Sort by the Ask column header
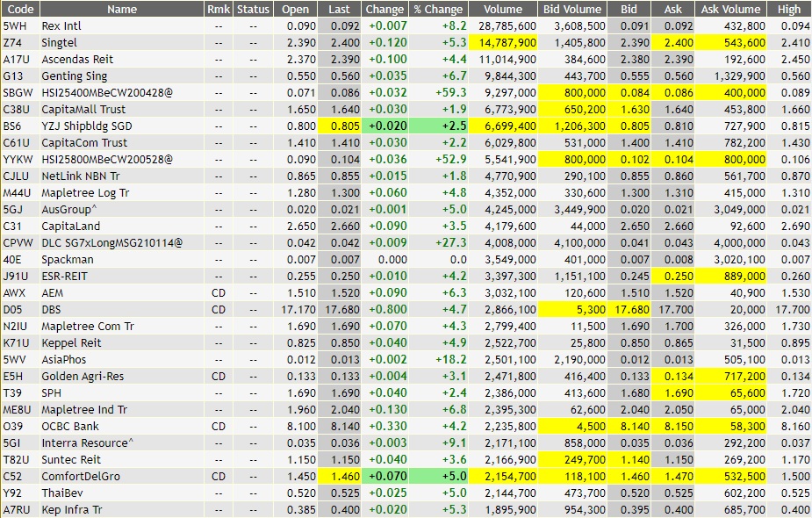The height and width of the screenshot is (518, 812). click(x=672, y=10)
